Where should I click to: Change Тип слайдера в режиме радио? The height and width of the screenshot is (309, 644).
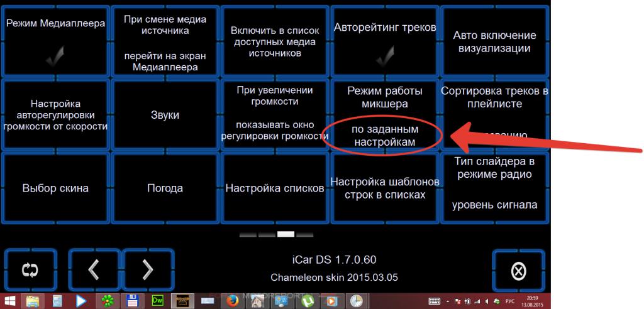click(494, 188)
